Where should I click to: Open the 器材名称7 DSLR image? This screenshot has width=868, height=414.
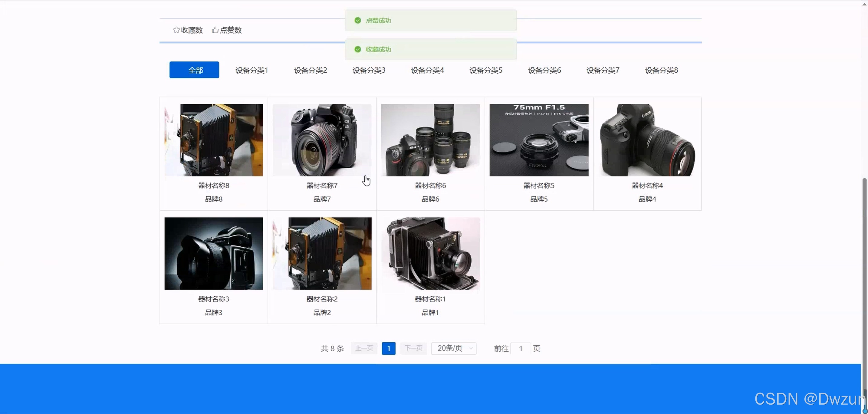click(x=322, y=140)
